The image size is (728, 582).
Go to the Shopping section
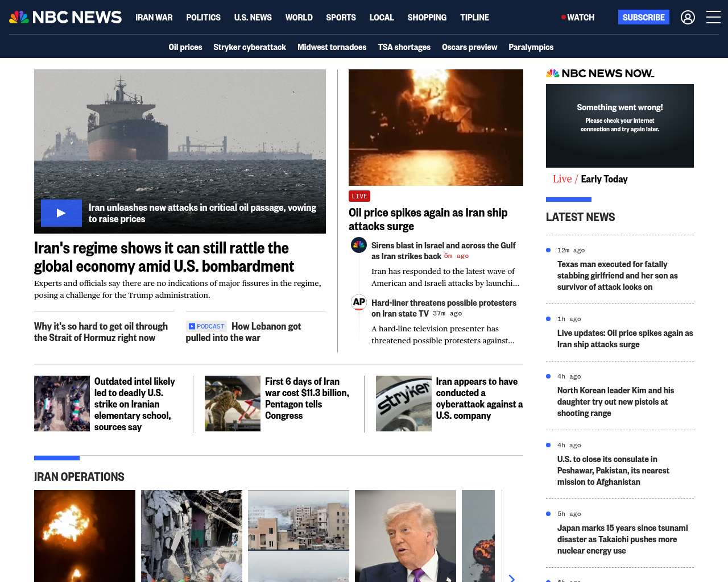coord(427,18)
